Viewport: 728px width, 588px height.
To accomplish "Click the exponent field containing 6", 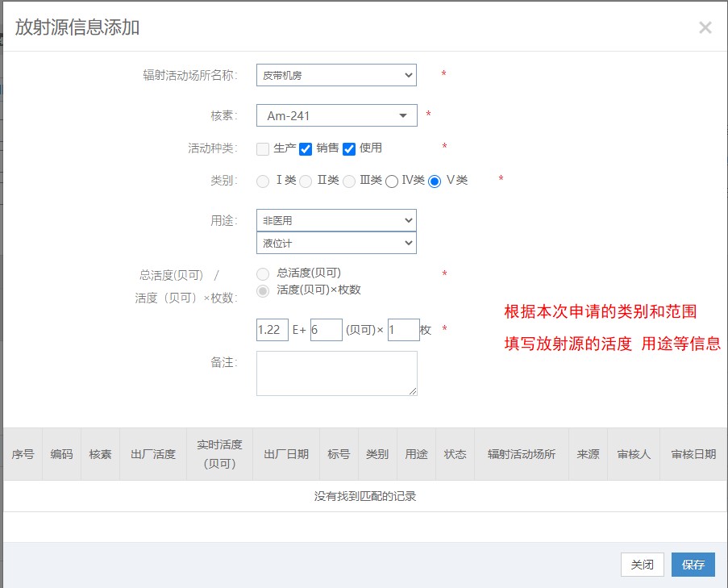I will [326, 330].
